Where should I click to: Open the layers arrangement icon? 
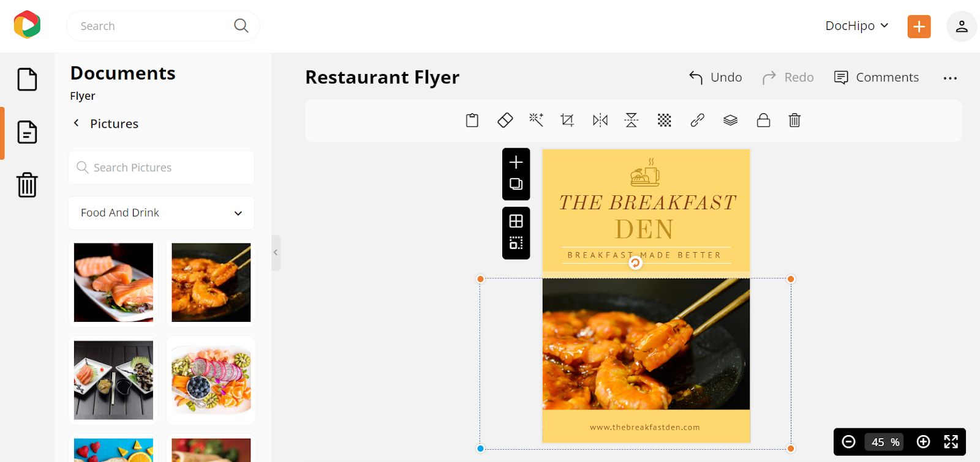point(730,121)
